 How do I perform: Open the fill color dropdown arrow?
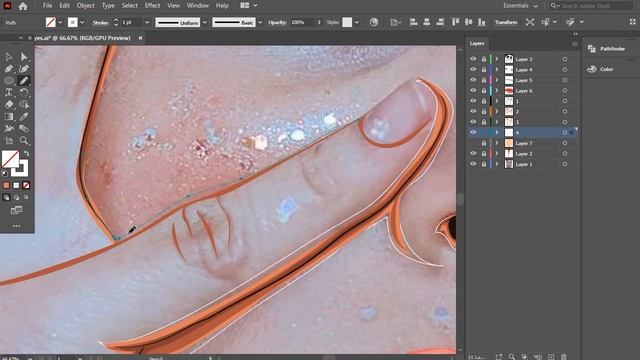60,22
